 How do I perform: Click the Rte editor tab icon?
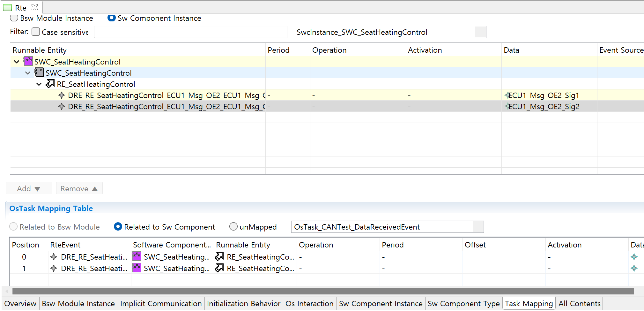click(x=7, y=8)
